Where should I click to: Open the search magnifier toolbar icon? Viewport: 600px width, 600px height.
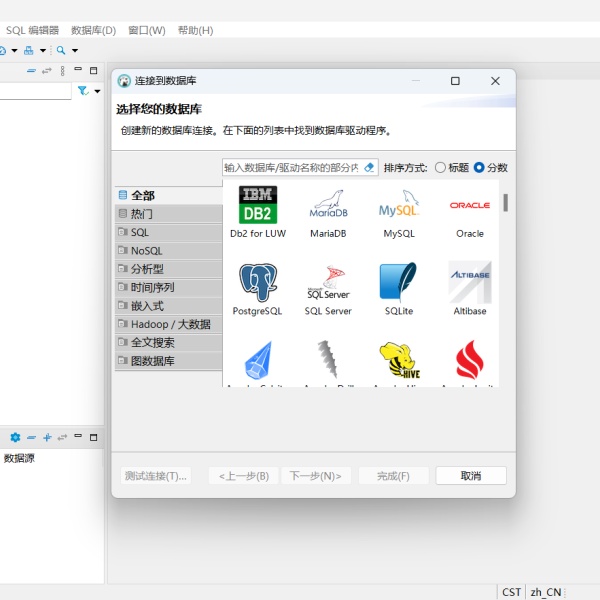click(x=61, y=50)
